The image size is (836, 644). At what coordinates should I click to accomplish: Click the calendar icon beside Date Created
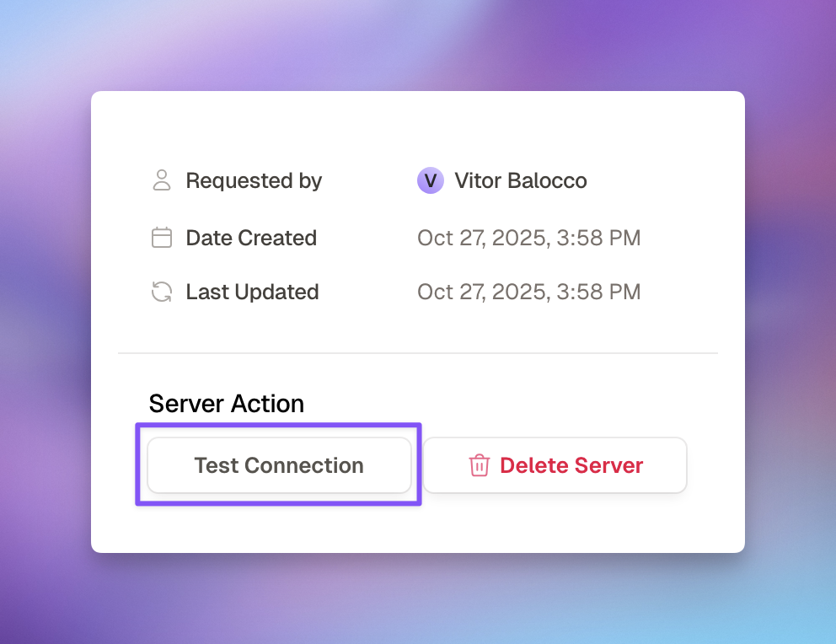coord(161,238)
